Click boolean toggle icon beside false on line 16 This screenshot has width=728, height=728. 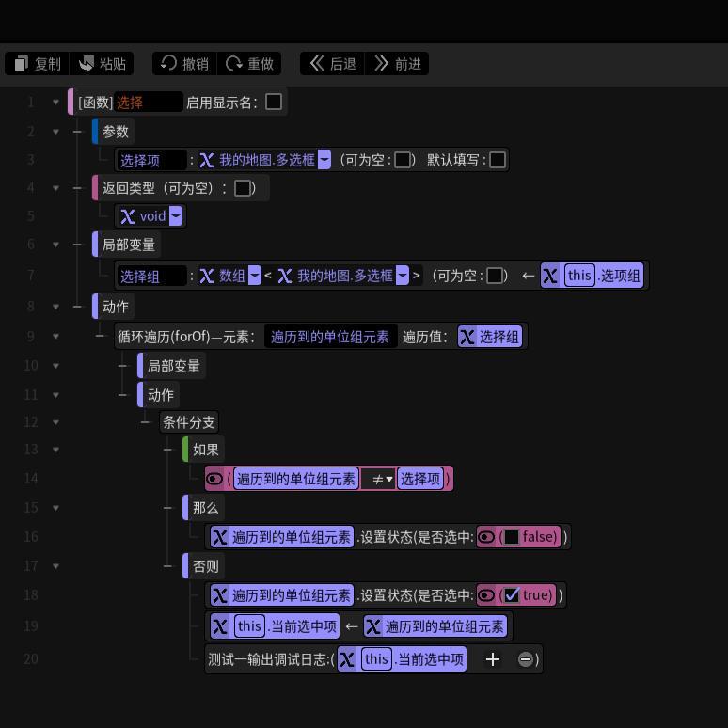pyautogui.click(x=486, y=537)
